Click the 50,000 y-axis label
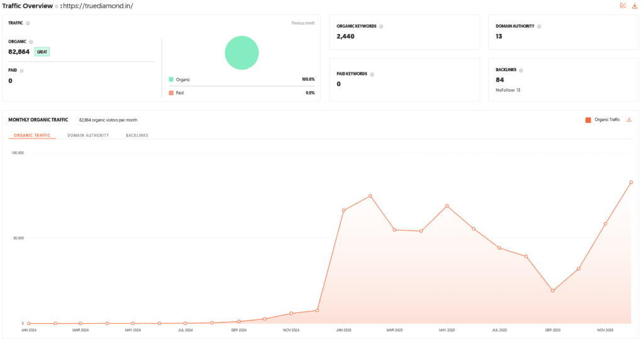Image resolution: width=644 pixels, height=340 pixels. point(18,238)
